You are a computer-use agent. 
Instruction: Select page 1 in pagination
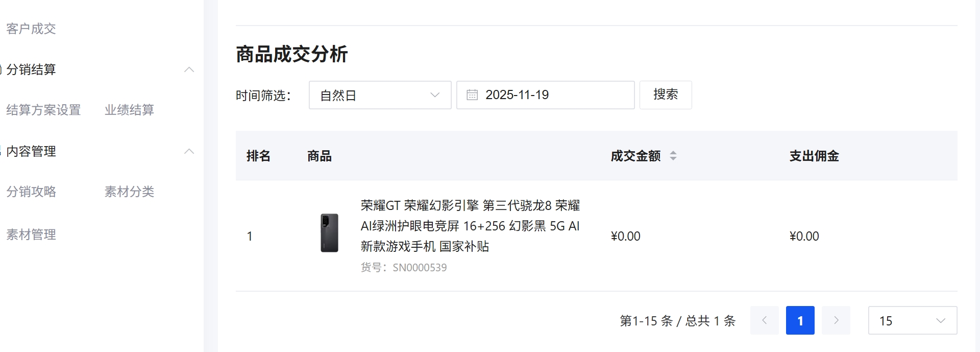coord(800,320)
